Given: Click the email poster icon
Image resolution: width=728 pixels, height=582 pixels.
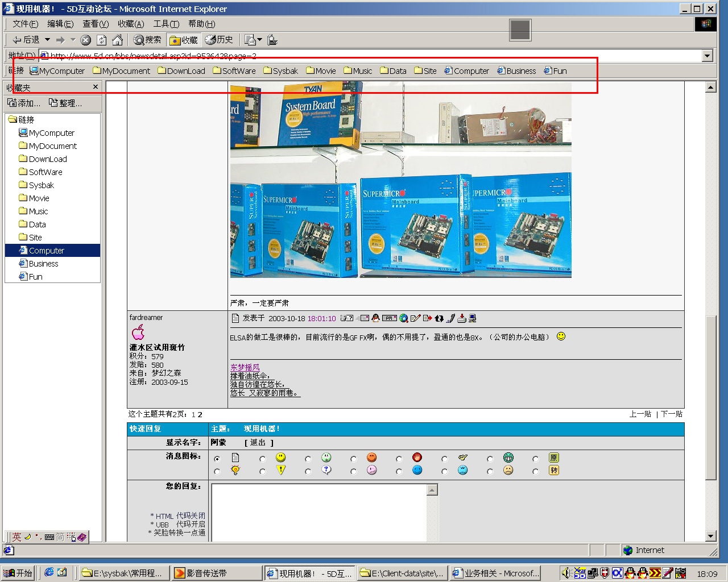Looking at the screenshot, I should tap(363, 318).
